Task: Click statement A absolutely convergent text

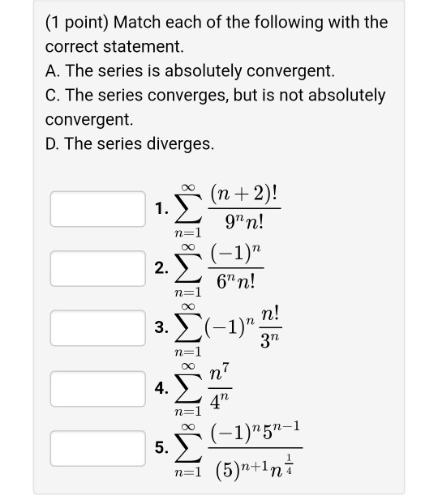Action: coord(190,71)
